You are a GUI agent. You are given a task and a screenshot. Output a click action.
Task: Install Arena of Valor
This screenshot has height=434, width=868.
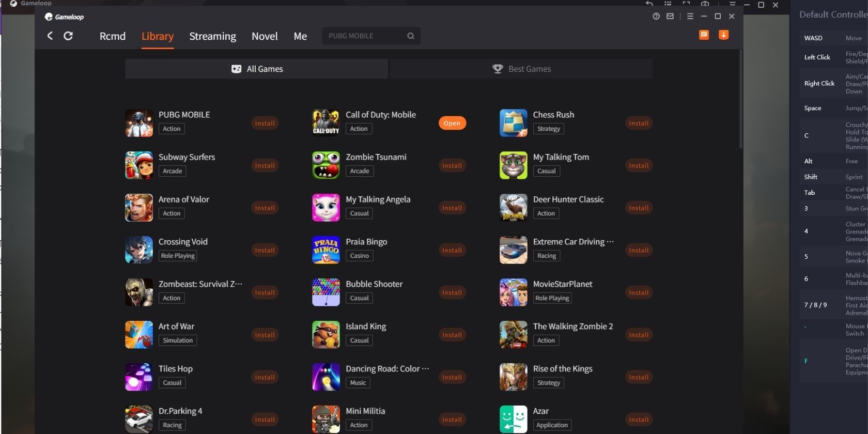265,208
